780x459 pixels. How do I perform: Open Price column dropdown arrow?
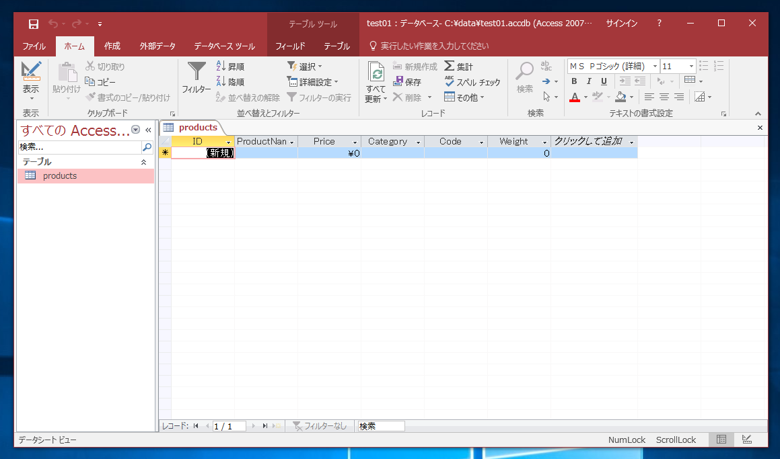[355, 142]
